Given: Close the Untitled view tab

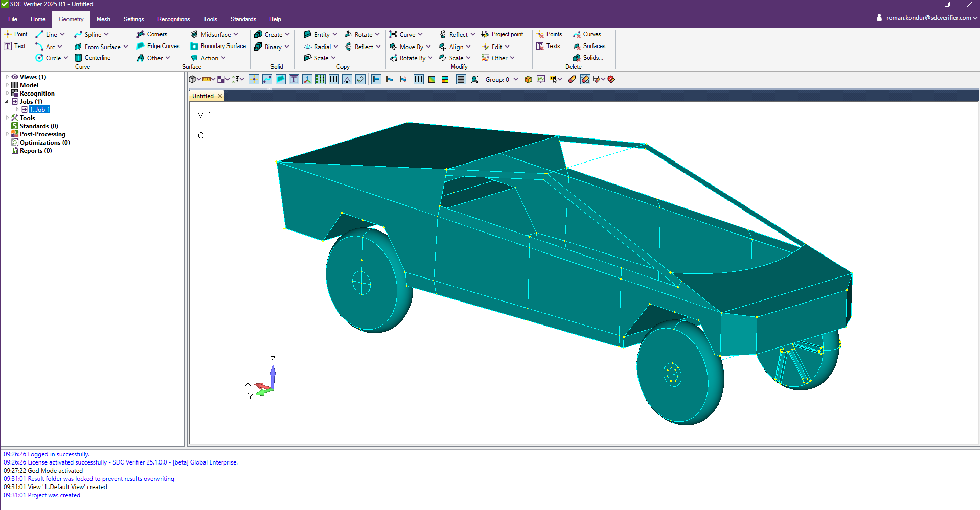Looking at the screenshot, I should [220, 96].
